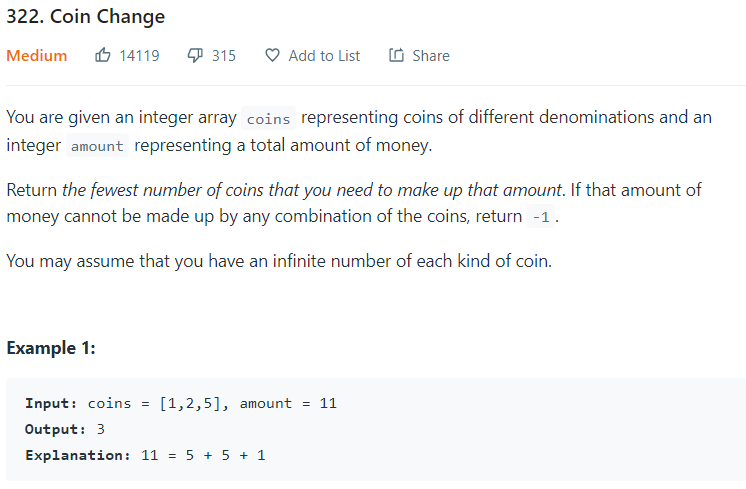Viewport: 746px width, 489px height.
Task: Click the Output: 3 line
Action: point(65,429)
